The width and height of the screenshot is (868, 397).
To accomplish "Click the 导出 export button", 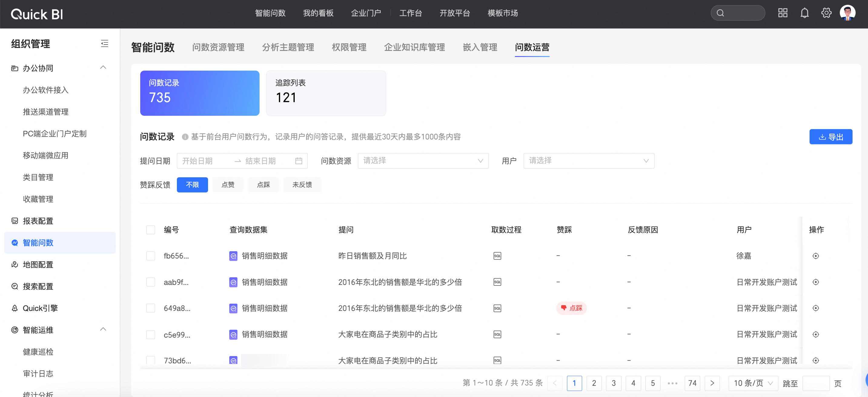I will [x=831, y=137].
